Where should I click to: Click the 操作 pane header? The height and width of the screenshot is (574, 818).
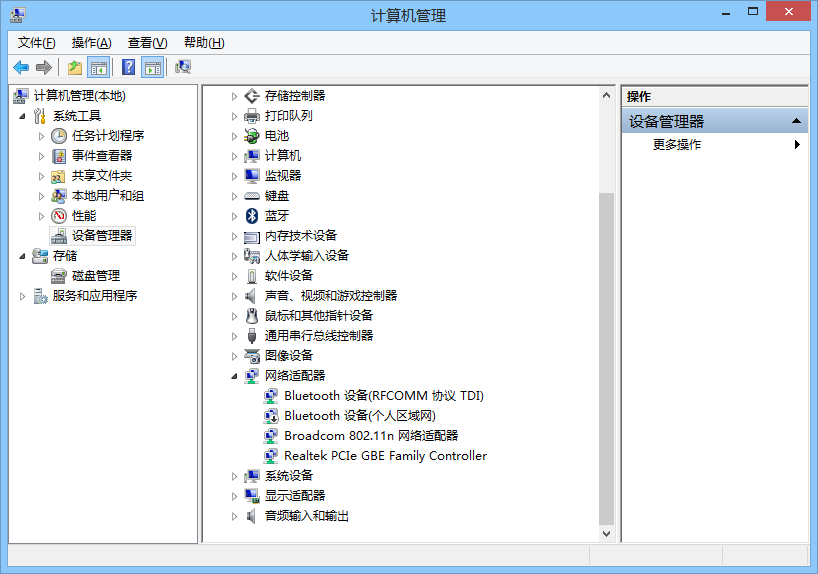coord(715,97)
